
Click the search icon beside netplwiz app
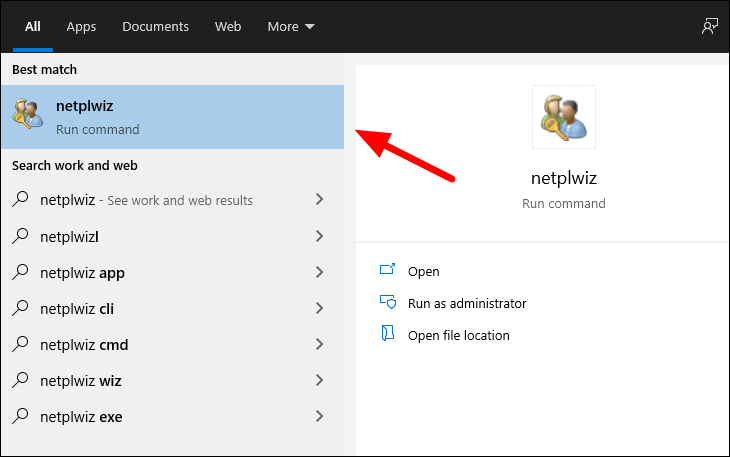pos(20,272)
